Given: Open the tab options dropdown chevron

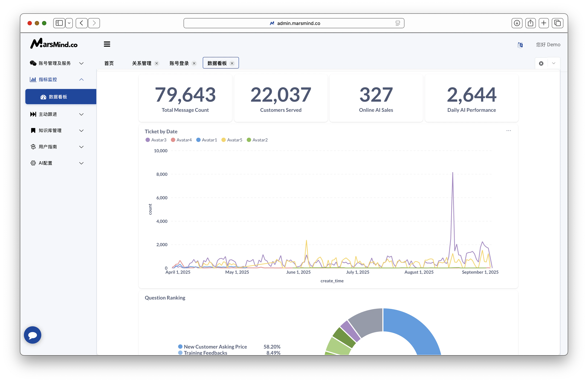Looking at the screenshot, I should 554,63.
